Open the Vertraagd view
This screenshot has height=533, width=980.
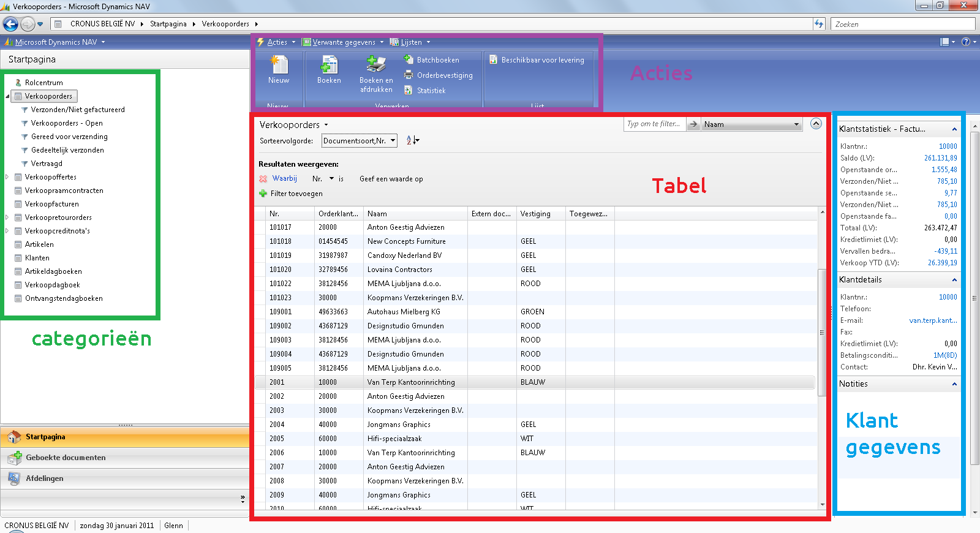pyautogui.click(x=47, y=164)
